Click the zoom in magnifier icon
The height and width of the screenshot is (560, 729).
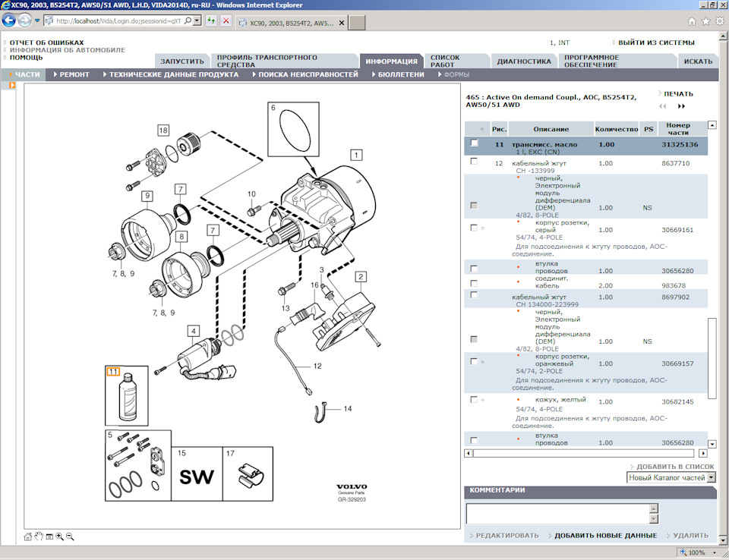pyautogui.click(x=59, y=536)
